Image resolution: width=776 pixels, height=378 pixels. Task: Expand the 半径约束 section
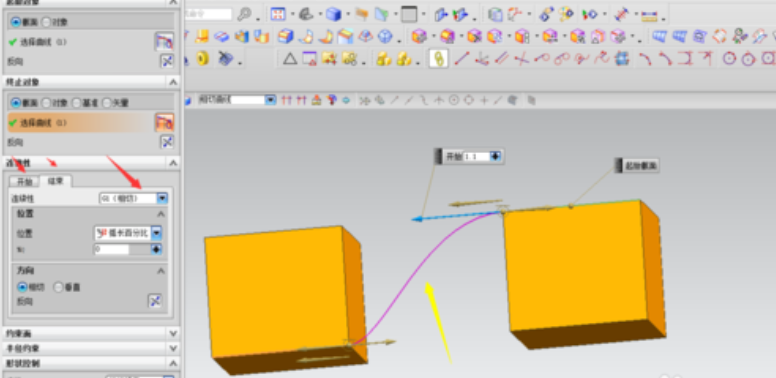[173, 348]
